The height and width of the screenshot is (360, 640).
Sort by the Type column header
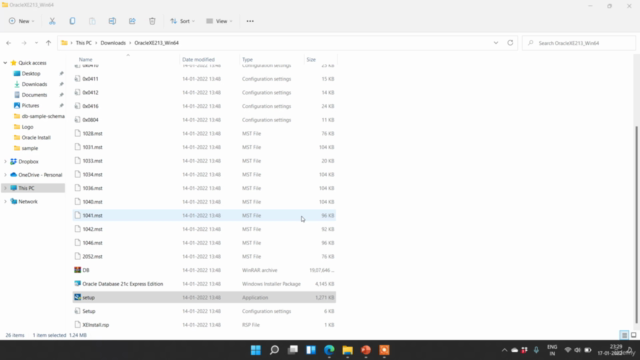247,60
